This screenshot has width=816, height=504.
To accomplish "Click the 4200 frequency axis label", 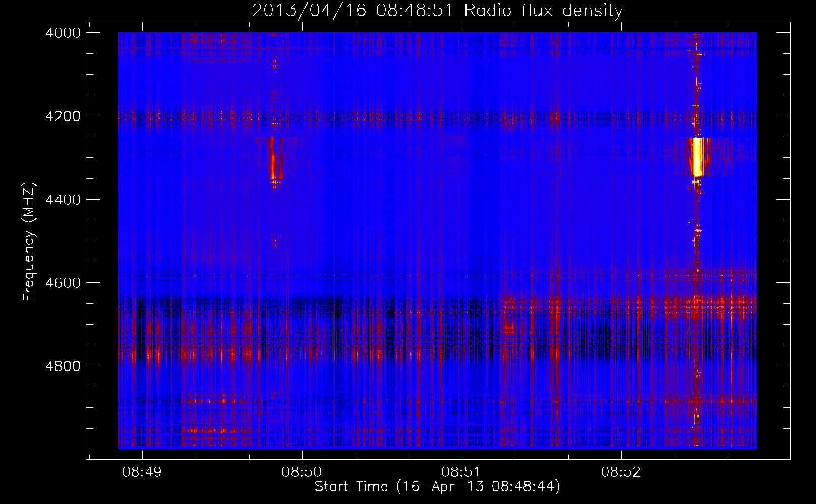I will (63, 116).
